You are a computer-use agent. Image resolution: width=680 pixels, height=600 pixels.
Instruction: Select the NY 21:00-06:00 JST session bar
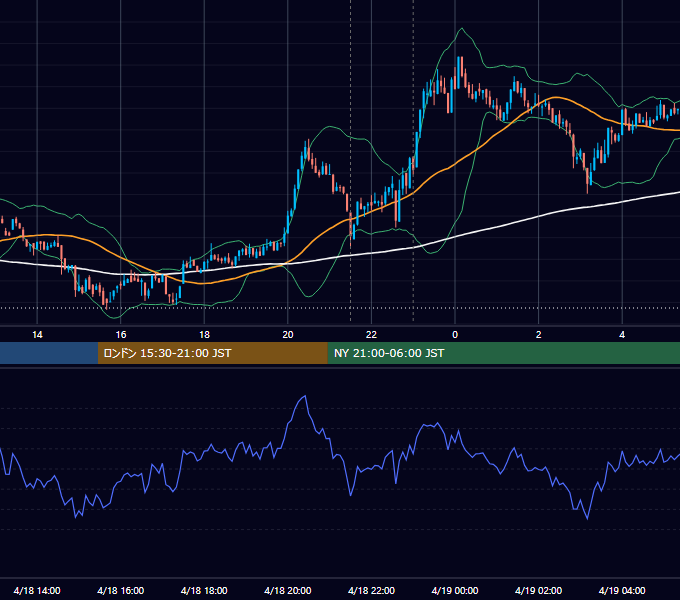click(503, 353)
